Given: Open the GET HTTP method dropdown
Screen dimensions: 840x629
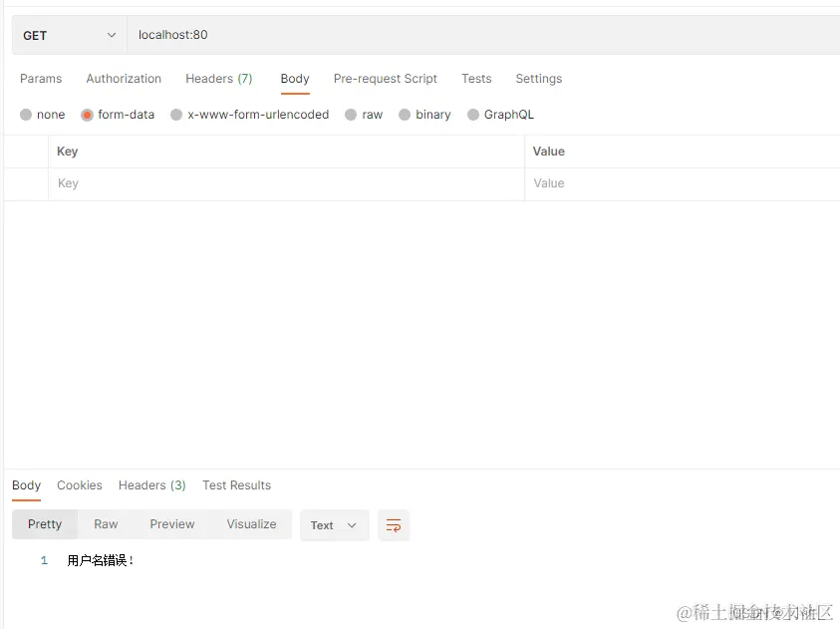Looking at the screenshot, I should click(69, 35).
